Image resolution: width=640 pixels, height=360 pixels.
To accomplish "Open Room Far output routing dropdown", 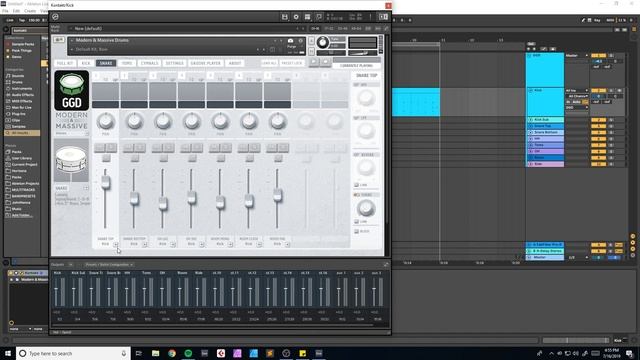I will point(287,244).
